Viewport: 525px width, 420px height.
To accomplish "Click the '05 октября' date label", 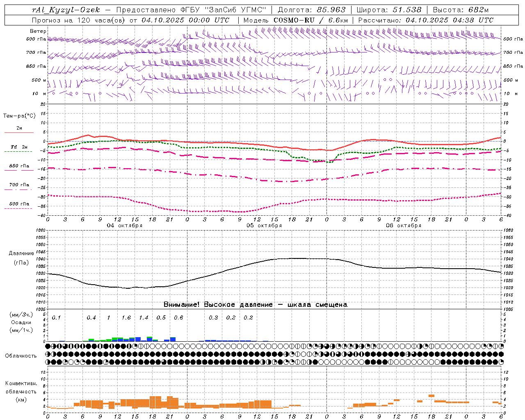I will click(x=264, y=226).
